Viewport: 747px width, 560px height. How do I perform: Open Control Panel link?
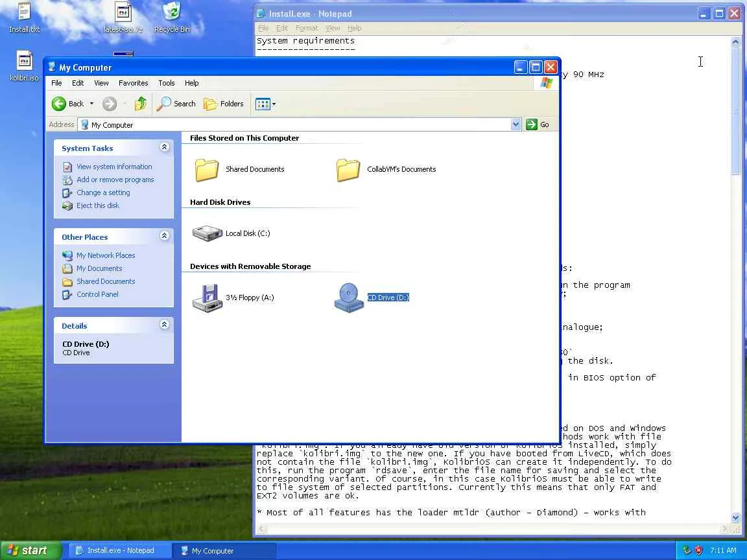pyautogui.click(x=97, y=294)
